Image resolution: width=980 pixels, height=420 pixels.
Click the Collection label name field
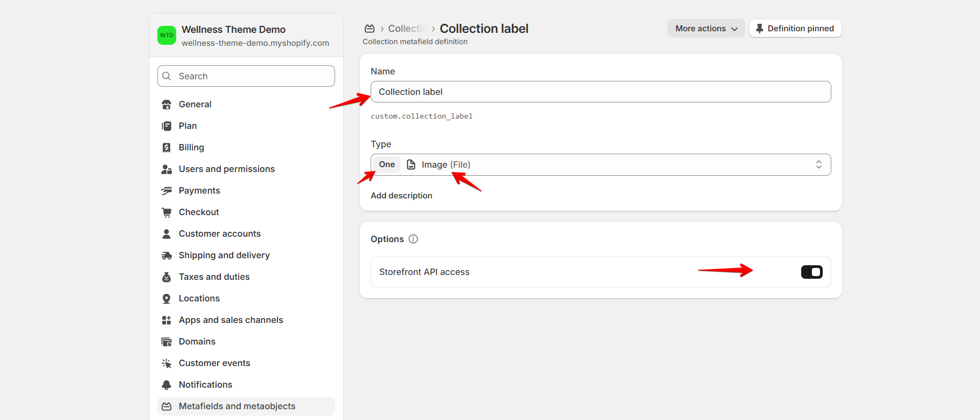pos(600,92)
